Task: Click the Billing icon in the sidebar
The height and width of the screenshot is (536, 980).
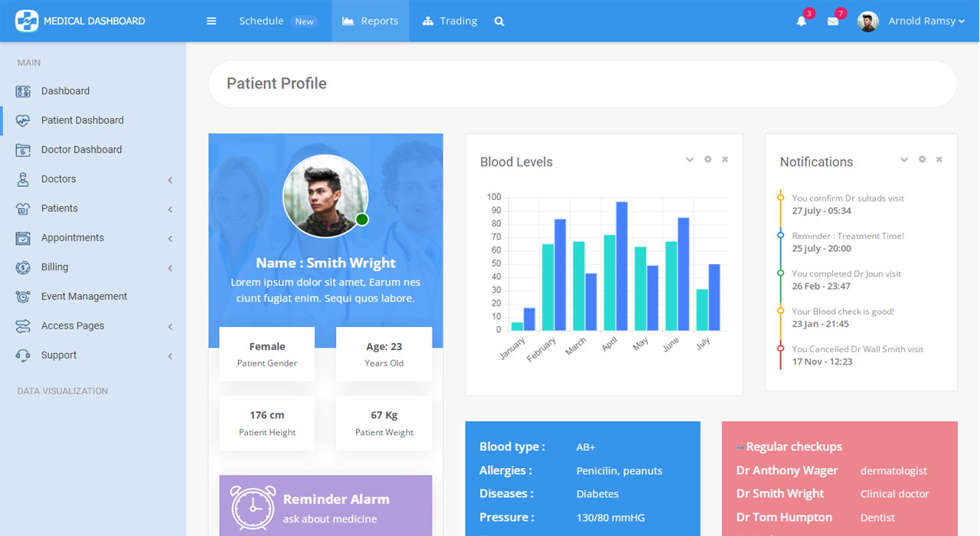Action: coord(24,267)
